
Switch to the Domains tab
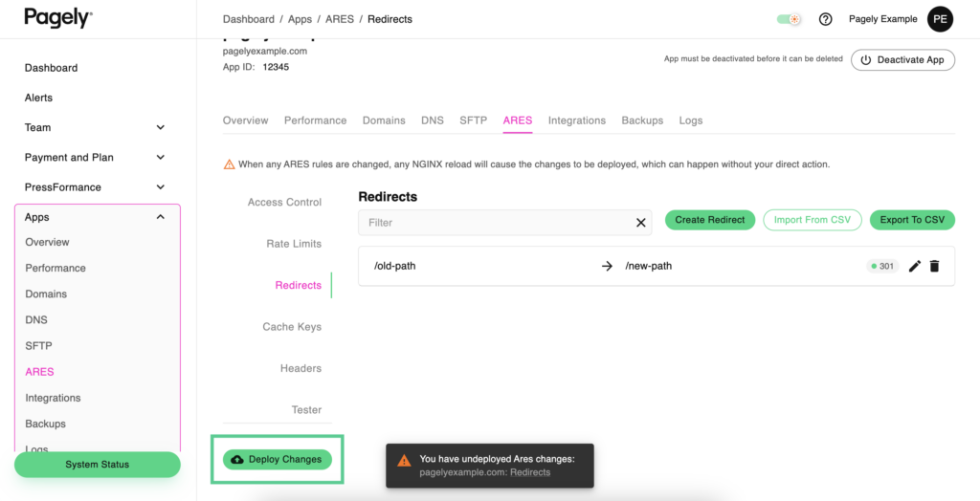384,120
